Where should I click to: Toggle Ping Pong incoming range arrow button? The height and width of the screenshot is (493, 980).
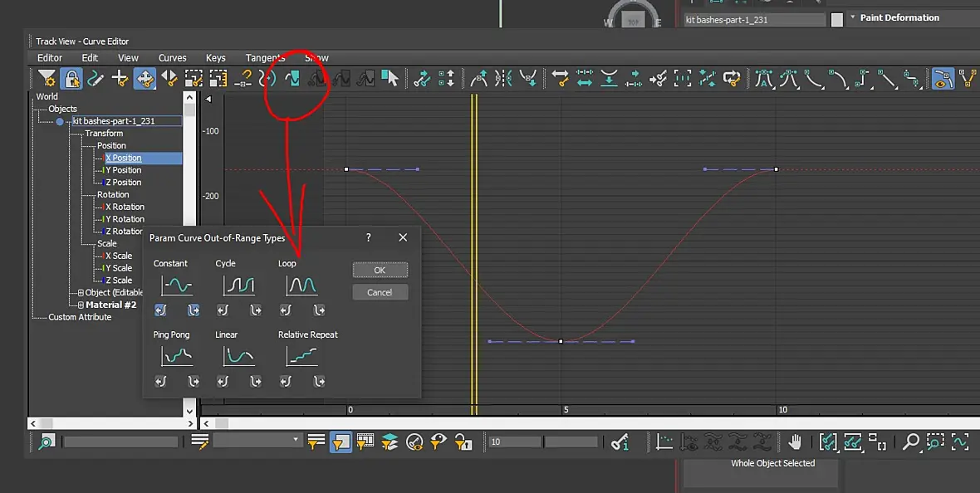[160, 381]
